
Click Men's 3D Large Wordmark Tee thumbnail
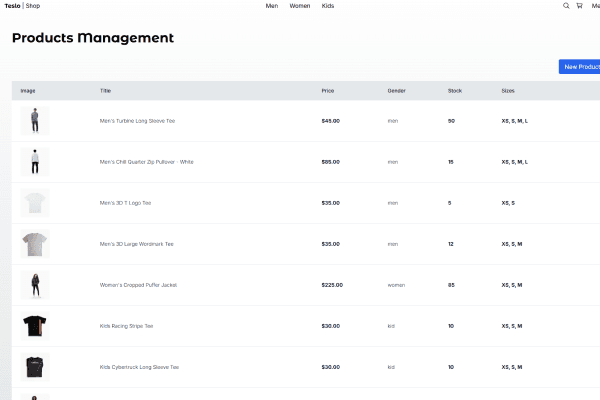point(35,244)
